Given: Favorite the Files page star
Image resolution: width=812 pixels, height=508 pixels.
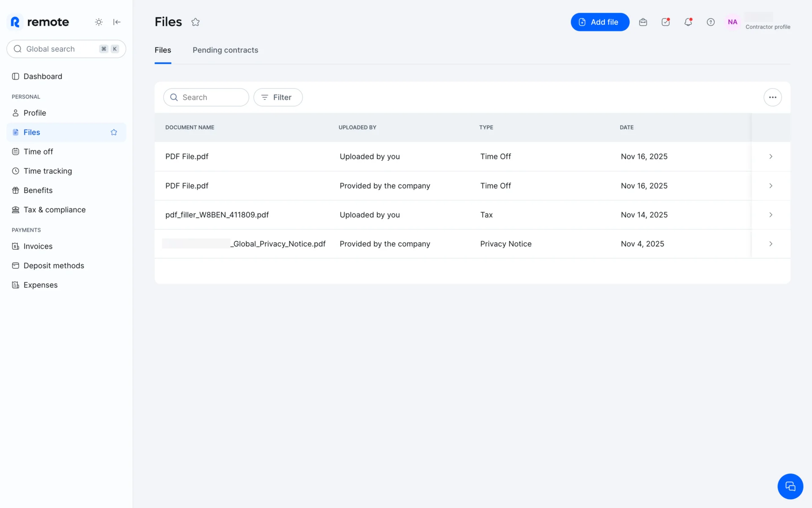Looking at the screenshot, I should click(x=195, y=22).
